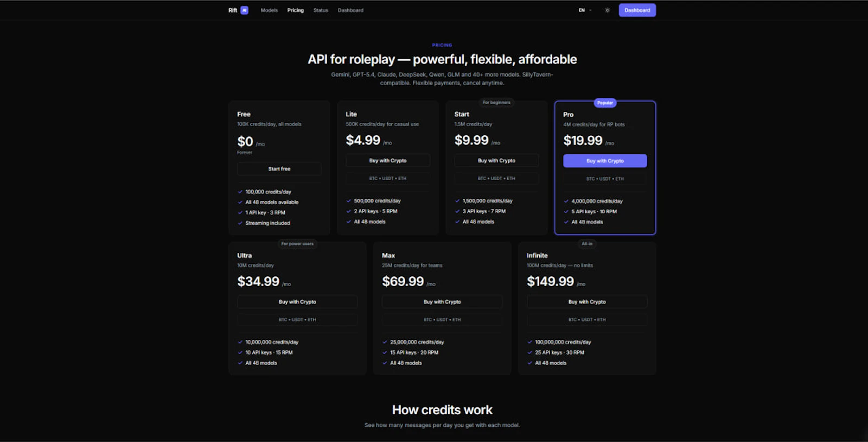This screenshot has height=442, width=868.
Task: Click the For power users badge
Action: 297,244
